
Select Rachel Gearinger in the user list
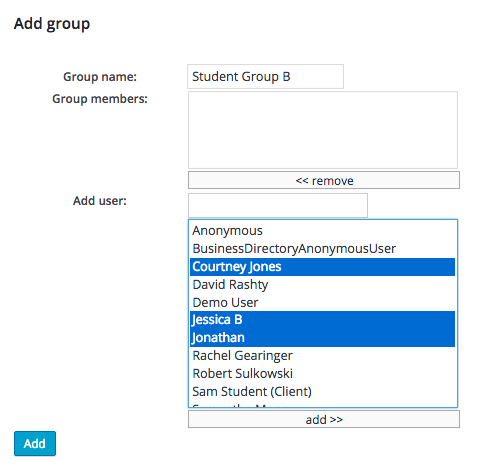(322, 356)
